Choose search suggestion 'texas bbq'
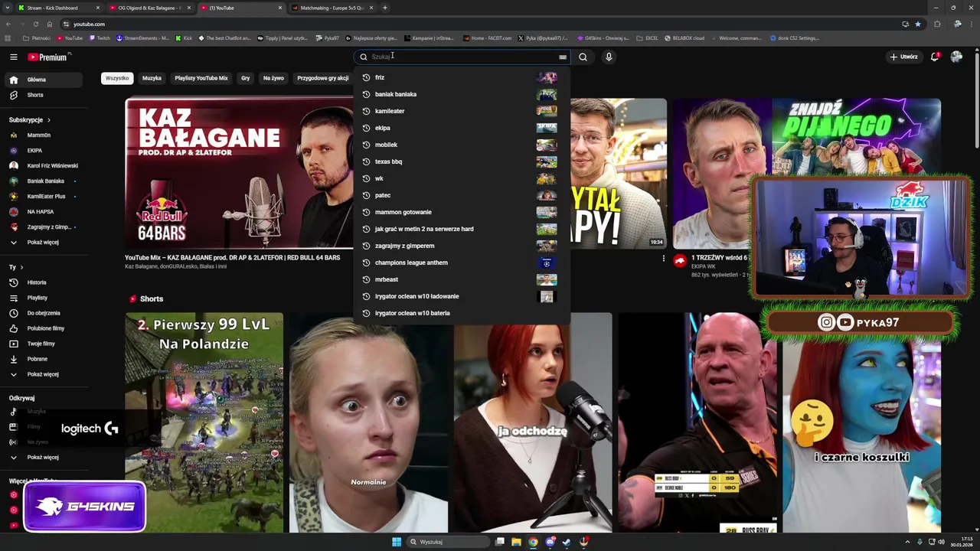 (x=462, y=161)
